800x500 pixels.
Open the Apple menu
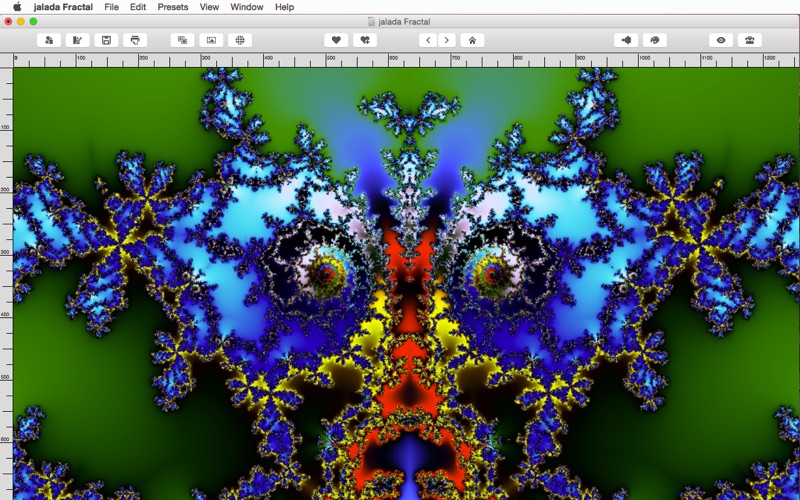pyautogui.click(x=17, y=7)
